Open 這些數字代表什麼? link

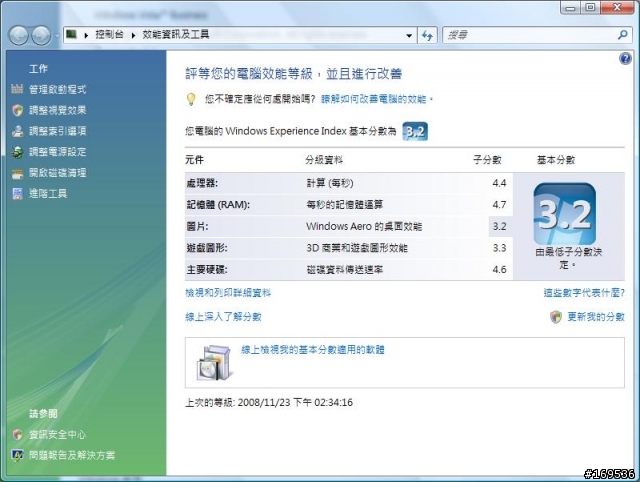pyautogui.click(x=584, y=293)
